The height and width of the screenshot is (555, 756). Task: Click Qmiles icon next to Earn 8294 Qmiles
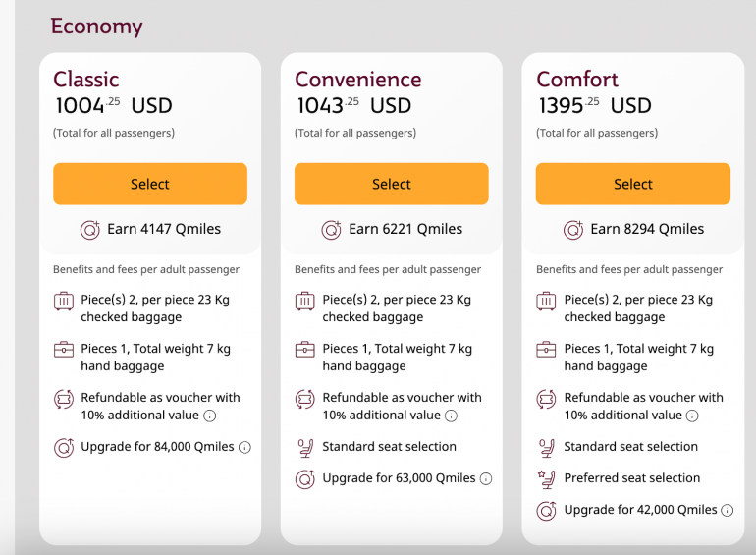tap(572, 230)
